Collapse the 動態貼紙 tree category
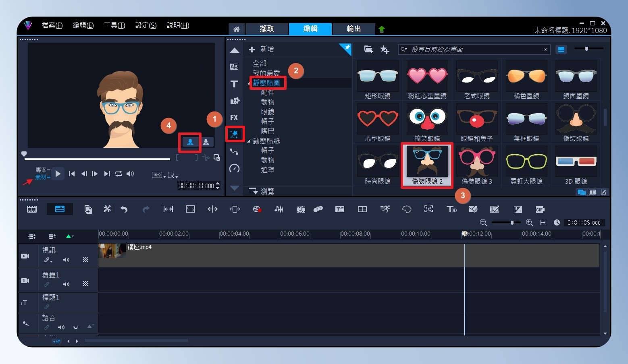The height and width of the screenshot is (364, 628). pos(249,141)
